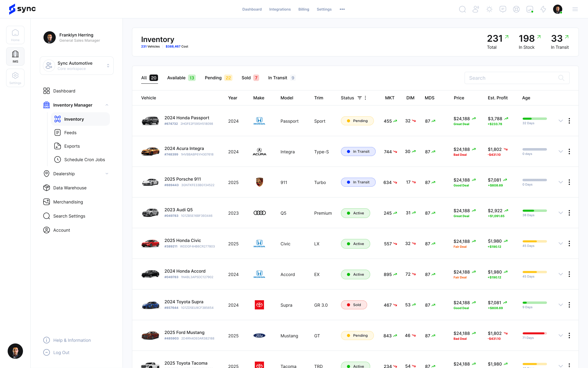Click the sync logo
Screen dimensions: 588x368
[22, 9]
